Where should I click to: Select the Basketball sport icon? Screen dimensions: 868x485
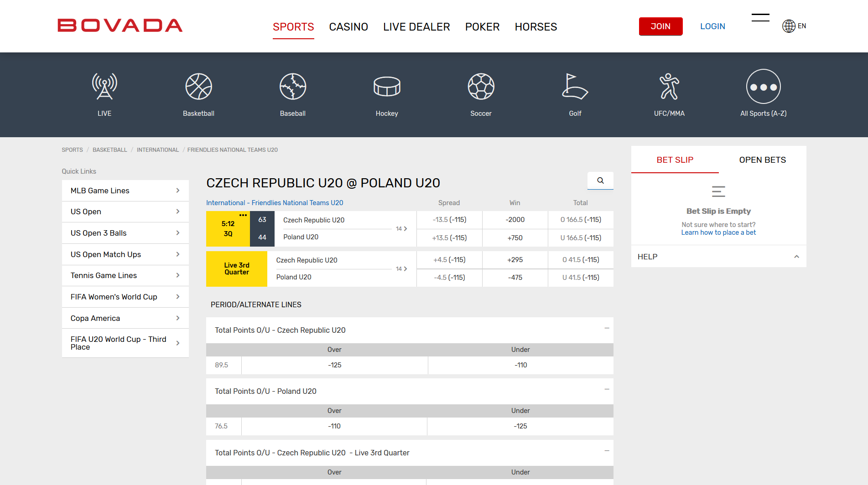coord(198,87)
